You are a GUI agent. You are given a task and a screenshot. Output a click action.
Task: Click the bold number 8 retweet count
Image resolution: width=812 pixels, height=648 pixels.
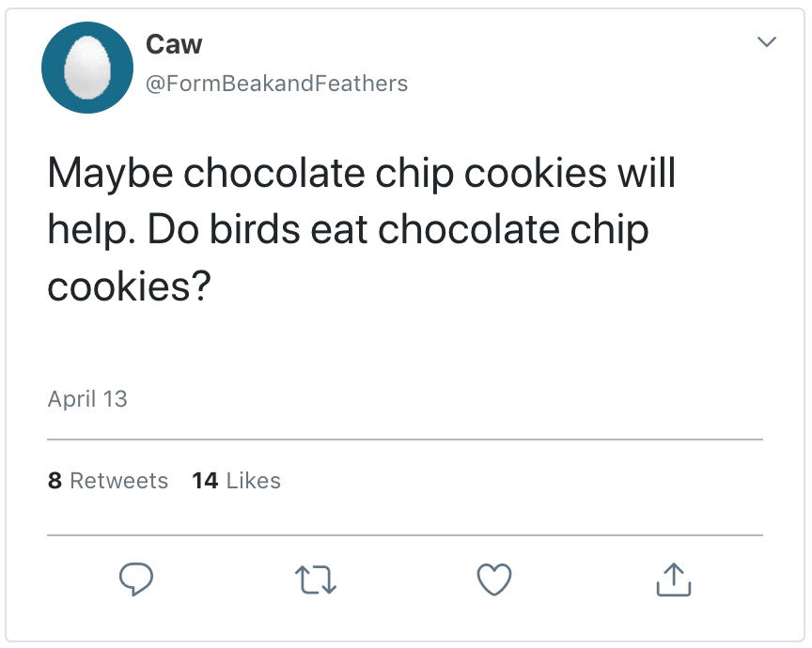tap(55, 481)
